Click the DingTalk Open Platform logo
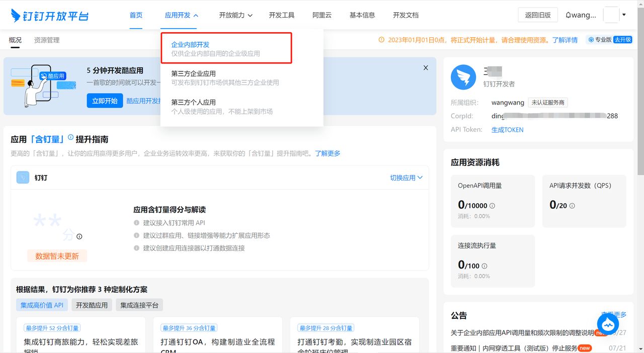Image resolution: width=644 pixels, height=353 pixels. [x=49, y=15]
